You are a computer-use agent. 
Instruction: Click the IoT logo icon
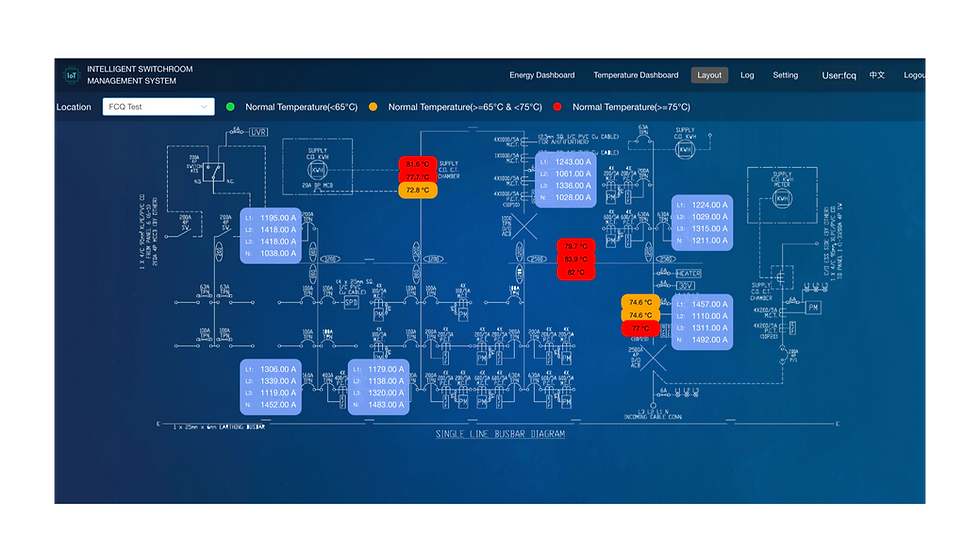click(x=72, y=75)
